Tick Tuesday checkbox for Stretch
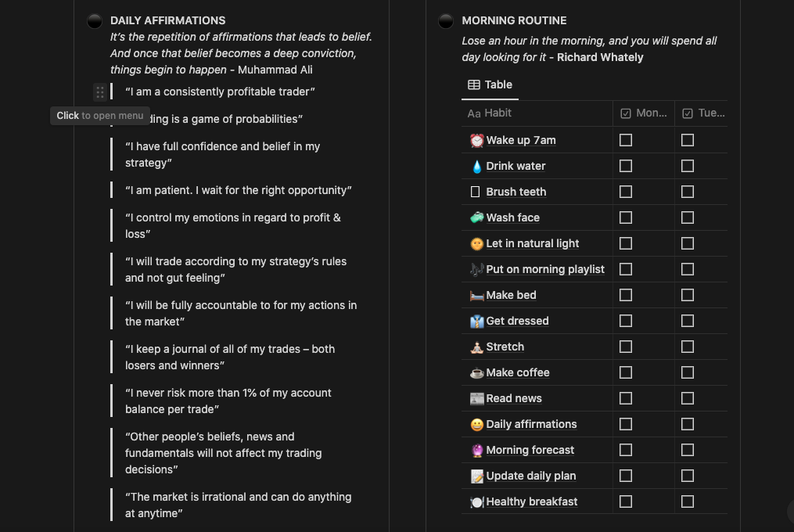 pyautogui.click(x=688, y=347)
